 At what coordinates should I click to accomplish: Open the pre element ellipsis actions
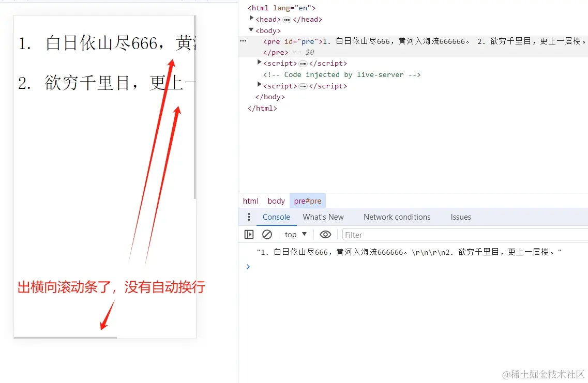tap(243, 41)
